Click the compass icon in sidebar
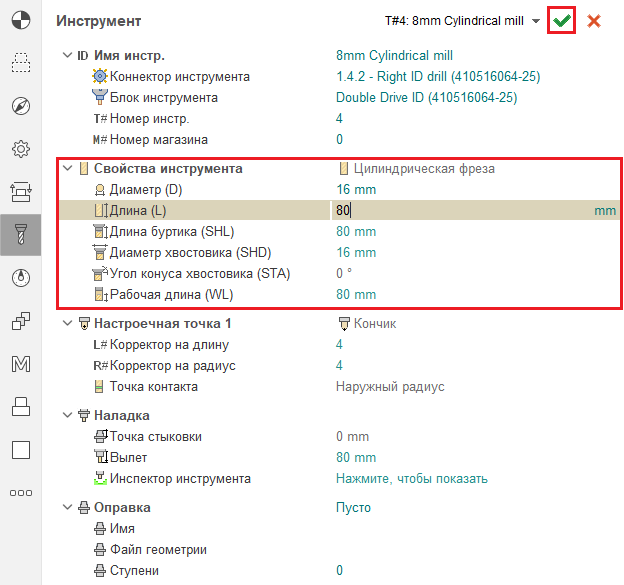The image size is (624, 585). [20, 106]
